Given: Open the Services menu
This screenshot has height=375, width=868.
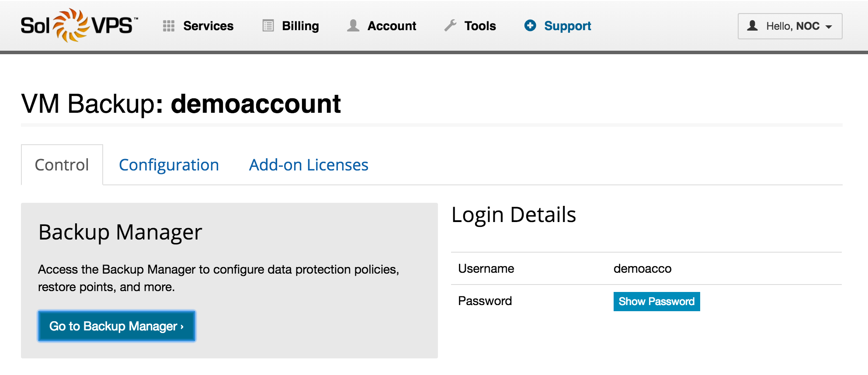Looking at the screenshot, I should coord(208,26).
